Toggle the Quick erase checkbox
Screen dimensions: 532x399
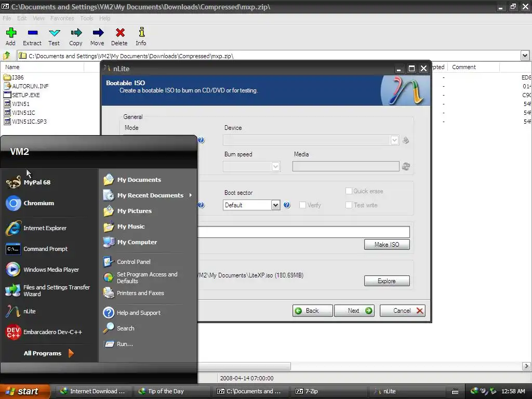(349, 191)
